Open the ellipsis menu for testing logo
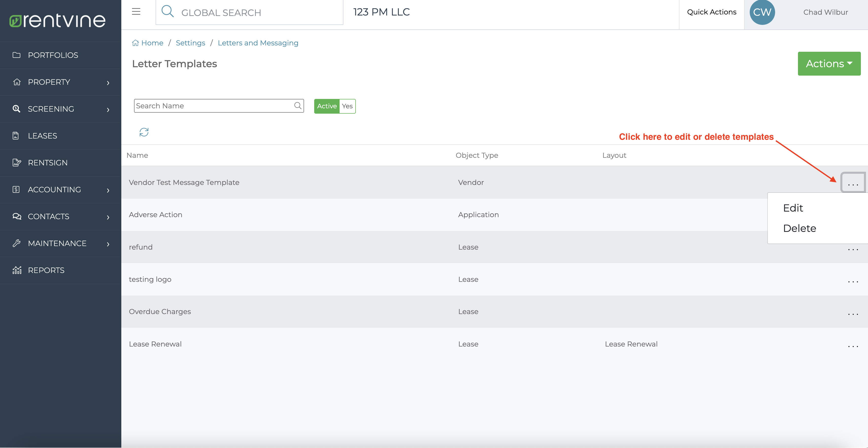Image resolution: width=868 pixels, height=448 pixels. pyautogui.click(x=853, y=282)
